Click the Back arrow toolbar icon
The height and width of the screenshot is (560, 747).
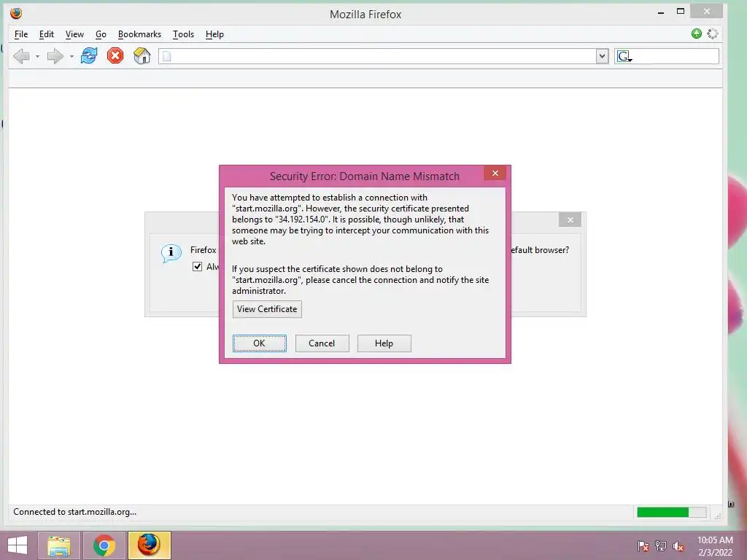[x=21, y=56]
